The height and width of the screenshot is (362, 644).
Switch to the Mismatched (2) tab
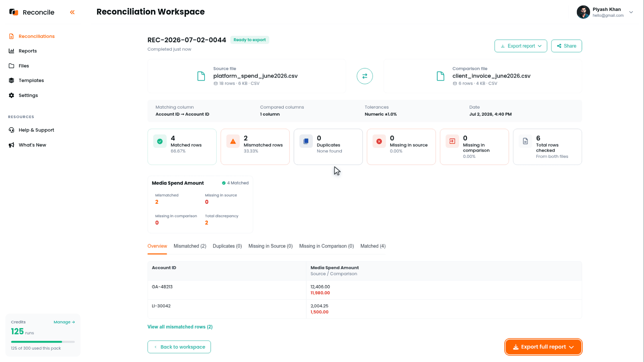[190, 246]
